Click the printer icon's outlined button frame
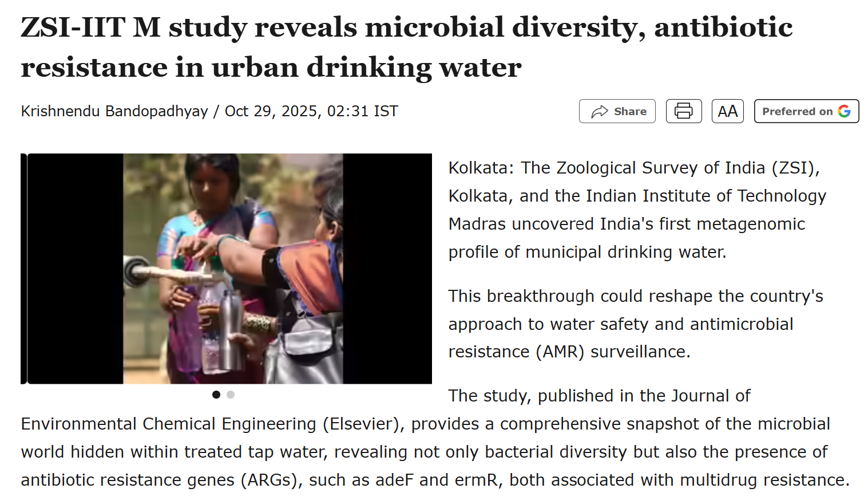Viewport: 868px width, 500px height. click(x=683, y=111)
